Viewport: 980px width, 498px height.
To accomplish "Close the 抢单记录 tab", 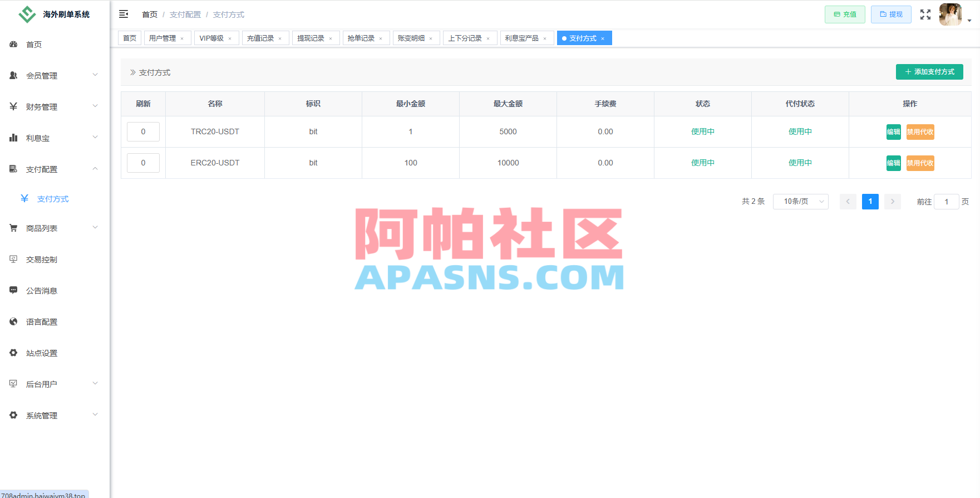I will [381, 38].
